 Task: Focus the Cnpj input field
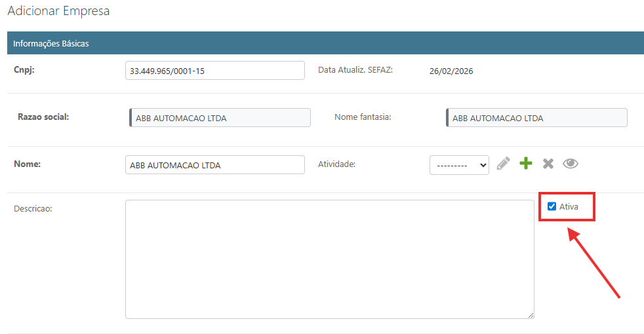point(214,71)
